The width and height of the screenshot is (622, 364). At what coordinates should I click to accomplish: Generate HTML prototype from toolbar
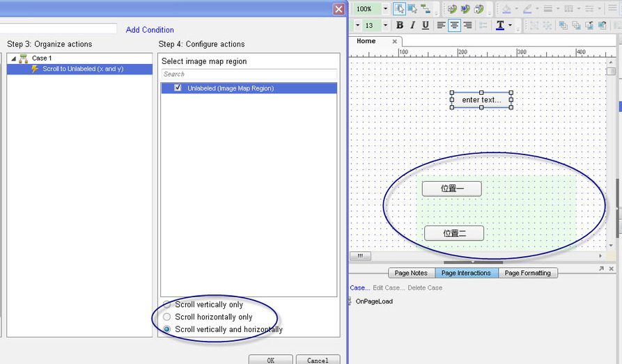452,9
